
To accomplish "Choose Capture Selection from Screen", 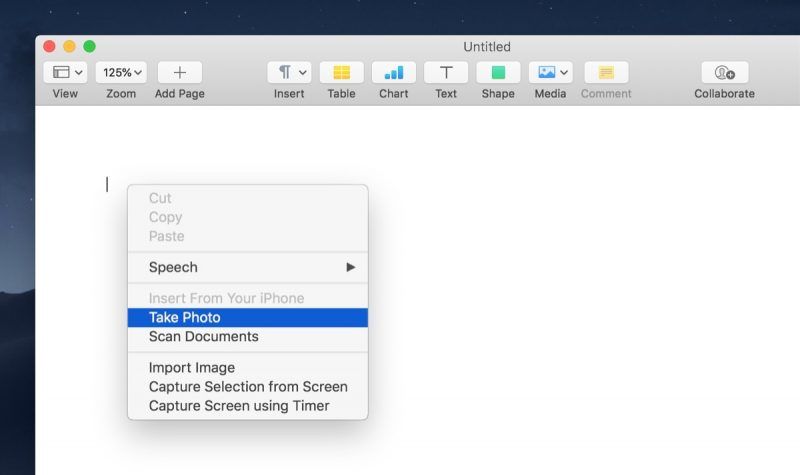I will coord(248,387).
